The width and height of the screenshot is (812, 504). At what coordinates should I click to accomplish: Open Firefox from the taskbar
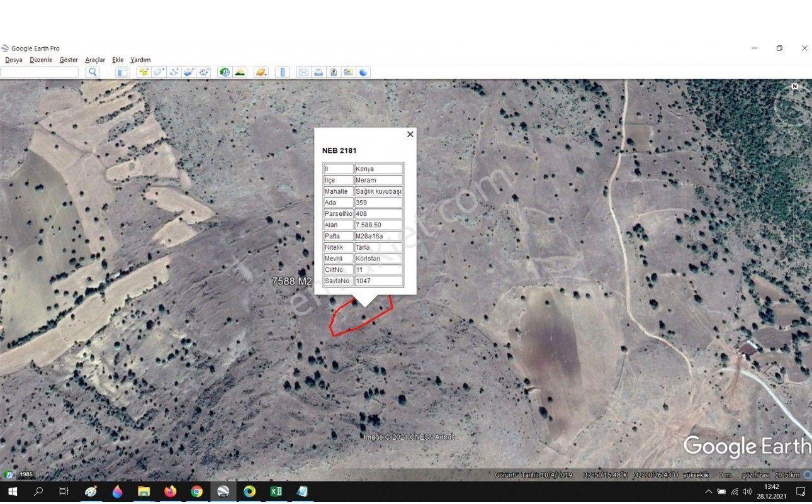[171, 491]
